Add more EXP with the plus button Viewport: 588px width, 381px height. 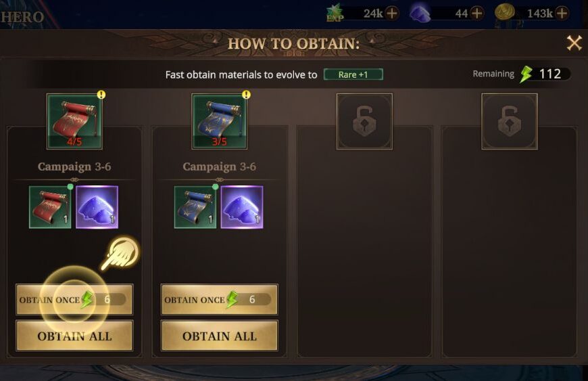coord(392,14)
